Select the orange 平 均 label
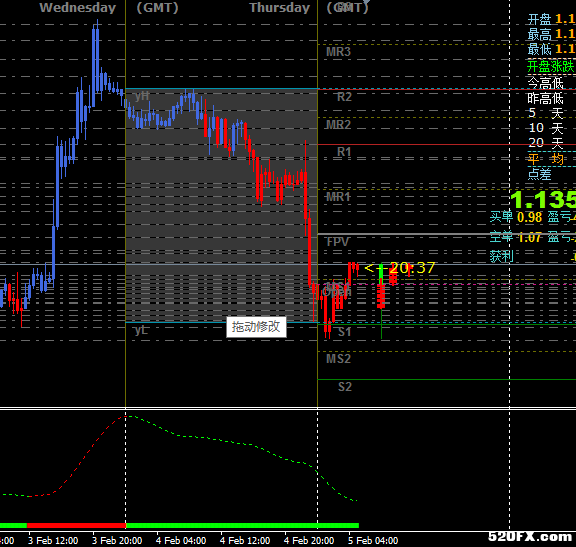The height and width of the screenshot is (547, 576). [546, 159]
